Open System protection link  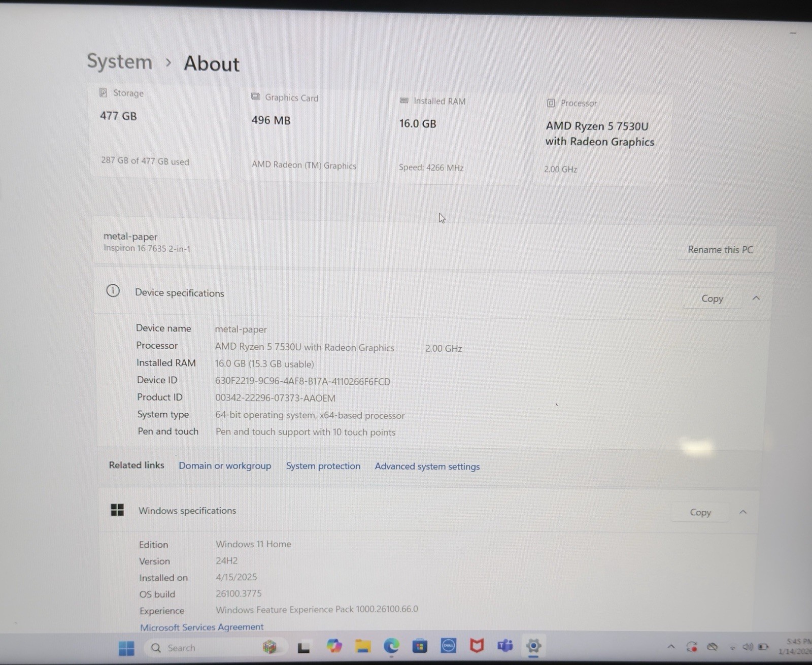(323, 466)
